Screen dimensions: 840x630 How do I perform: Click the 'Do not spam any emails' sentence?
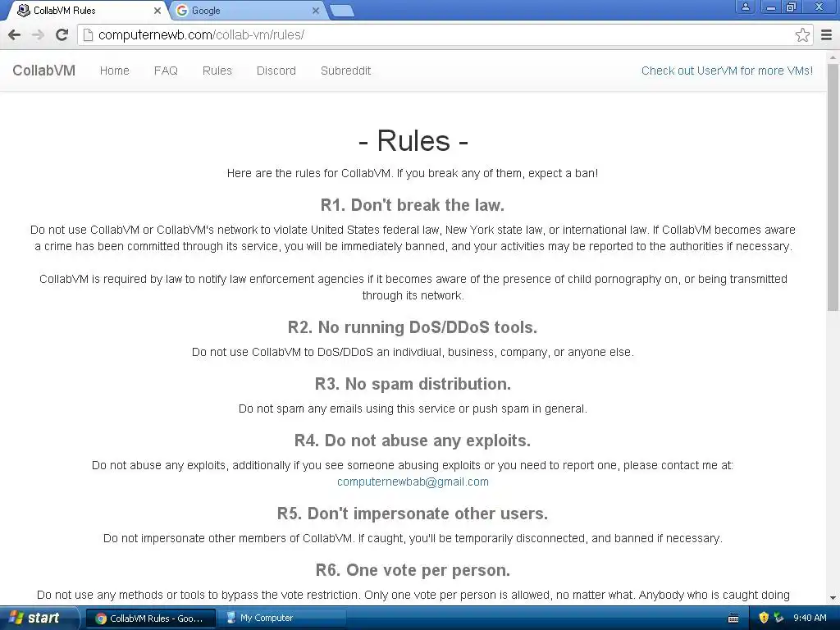coord(413,409)
